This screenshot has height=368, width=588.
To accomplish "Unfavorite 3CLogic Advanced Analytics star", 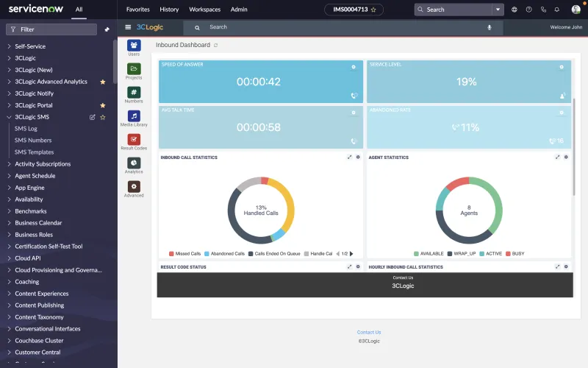I will (x=103, y=82).
